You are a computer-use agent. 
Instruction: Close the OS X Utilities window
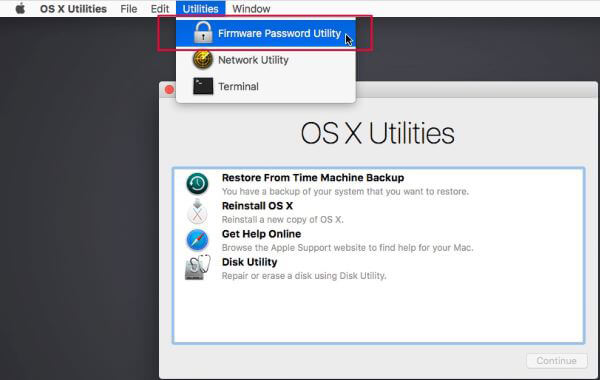tap(169, 90)
